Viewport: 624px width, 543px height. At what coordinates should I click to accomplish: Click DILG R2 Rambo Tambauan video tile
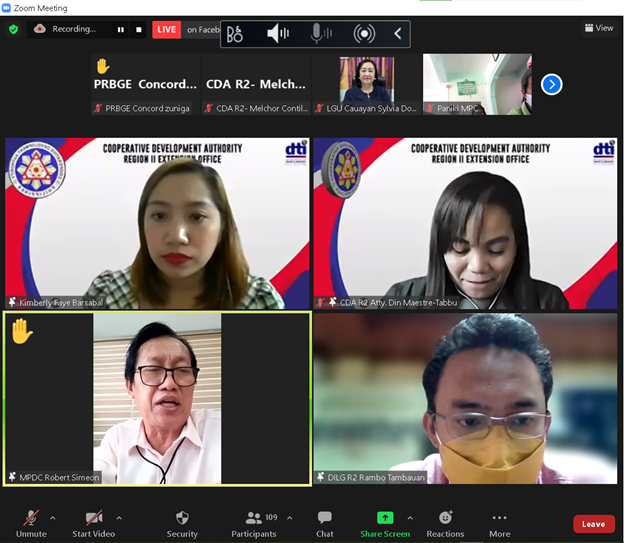pos(465,398)
